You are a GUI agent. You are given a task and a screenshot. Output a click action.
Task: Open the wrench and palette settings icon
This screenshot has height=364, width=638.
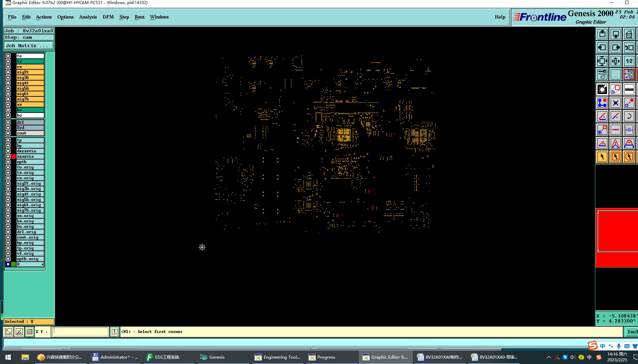(602, 74)
